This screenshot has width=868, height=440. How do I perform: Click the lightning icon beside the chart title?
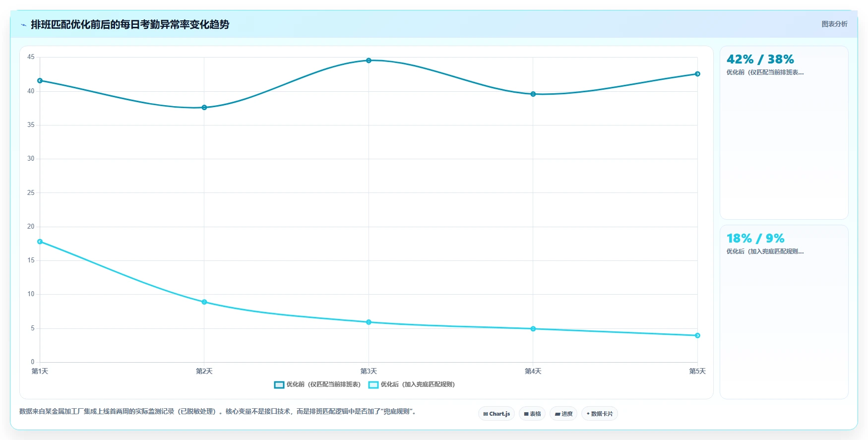(x=23, y=25)
